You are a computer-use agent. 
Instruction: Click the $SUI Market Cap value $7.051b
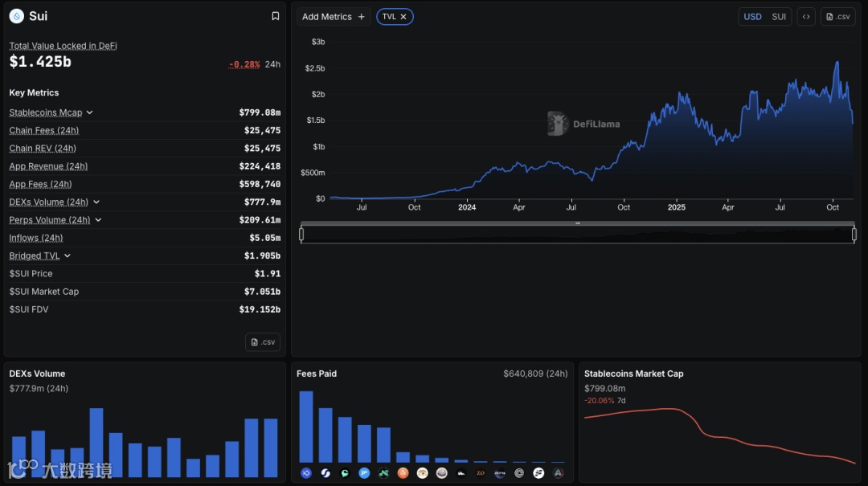(262, 291)
